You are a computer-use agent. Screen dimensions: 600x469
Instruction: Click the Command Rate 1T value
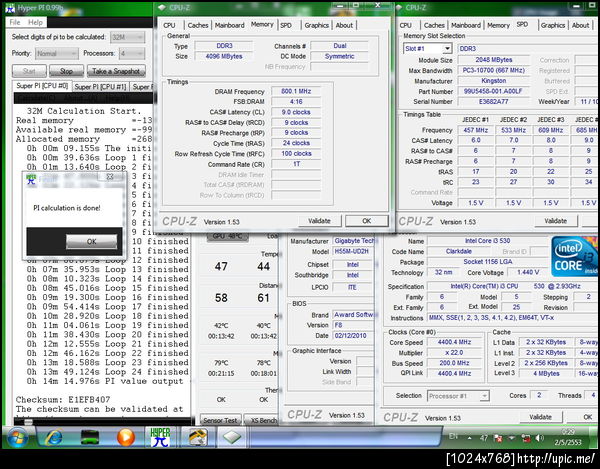296,164
